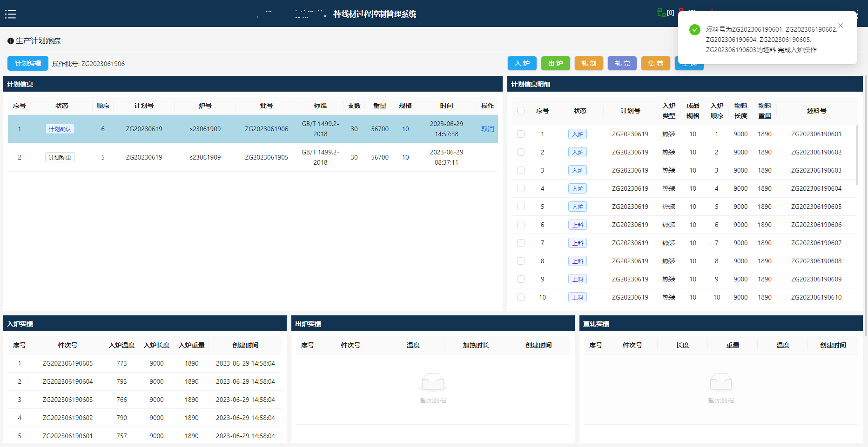
Task: Click 创建时间 column header in 直轧实绩
Action: pyautogui.click(x=833, y=345)
